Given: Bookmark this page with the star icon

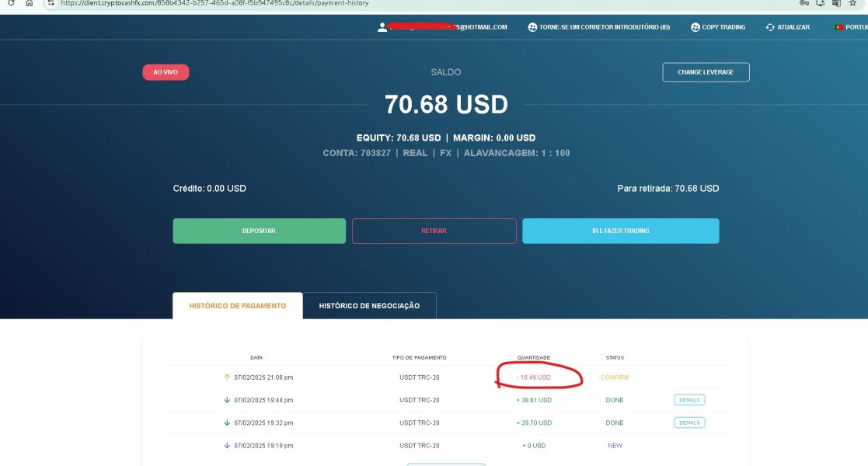Looking at the screenshot, I should (x=852, y=3).
